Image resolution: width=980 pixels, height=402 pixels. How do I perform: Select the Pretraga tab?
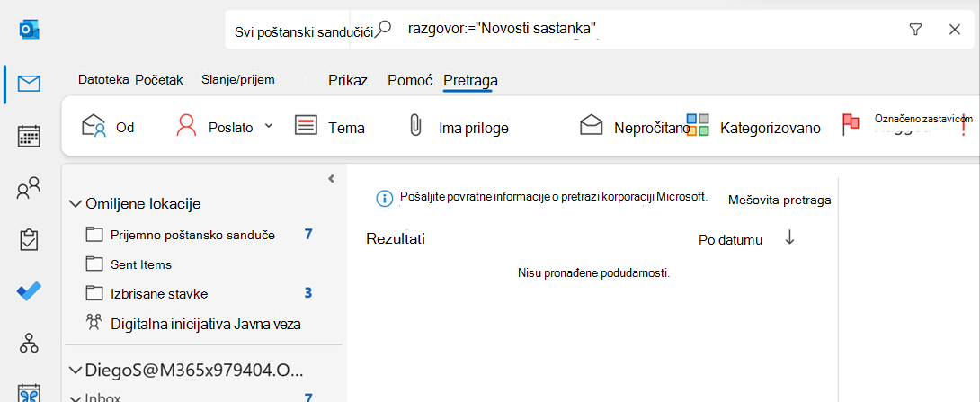tap(470, 80)
